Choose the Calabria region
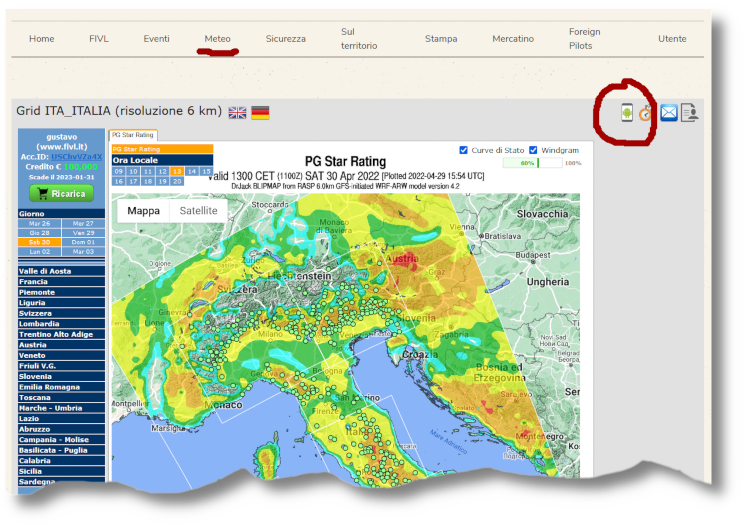Image resolution: width=750 pixels, height=530 pixels. click(61, 461)
